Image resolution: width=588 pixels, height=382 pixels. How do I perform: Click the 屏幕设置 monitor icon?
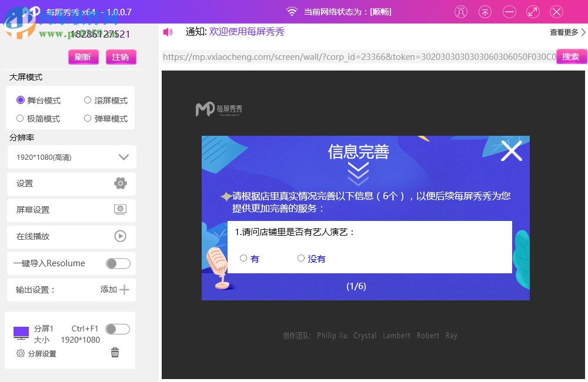[120, 210]
